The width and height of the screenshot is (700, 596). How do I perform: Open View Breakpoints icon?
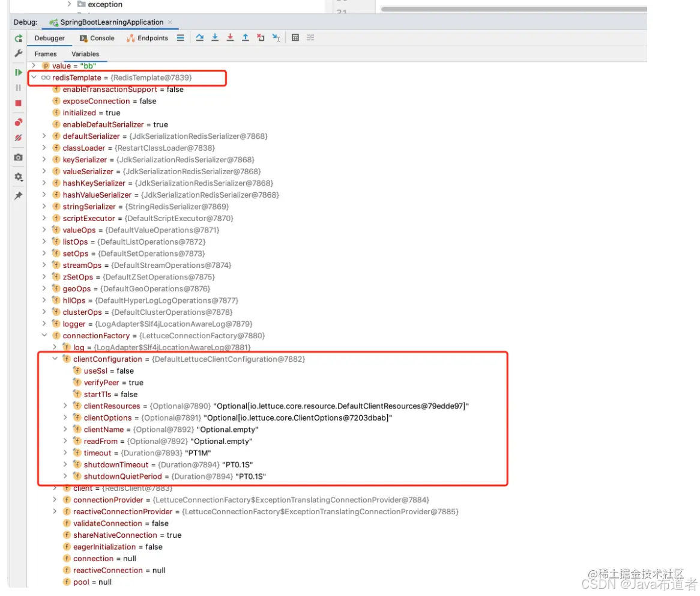18,123
